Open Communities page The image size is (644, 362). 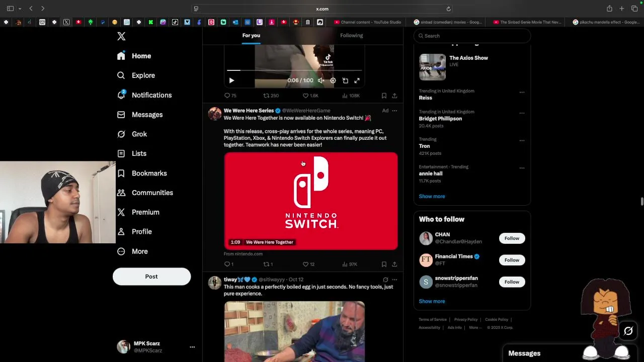145,193
